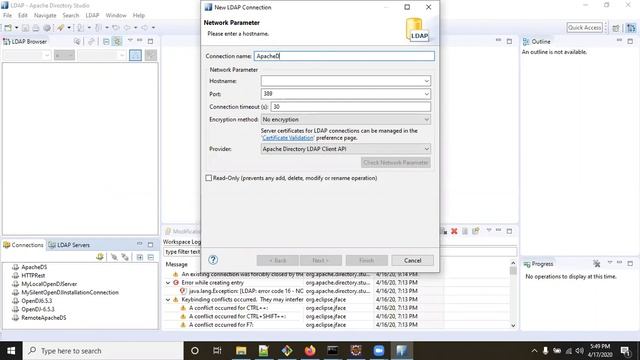Click the log scrollbar up arrow

(513, 263)
